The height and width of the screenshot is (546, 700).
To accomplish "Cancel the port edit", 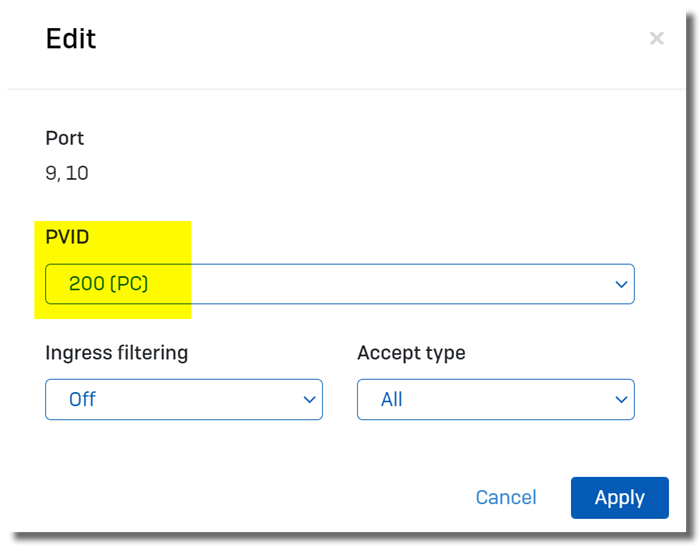I will click(506, 497).
